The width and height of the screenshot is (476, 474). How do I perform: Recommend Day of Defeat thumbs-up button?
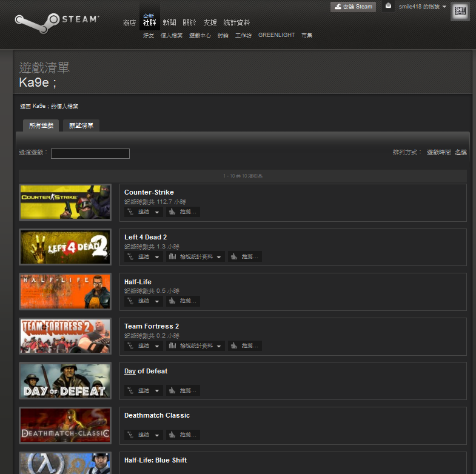(x=183, y=390)
